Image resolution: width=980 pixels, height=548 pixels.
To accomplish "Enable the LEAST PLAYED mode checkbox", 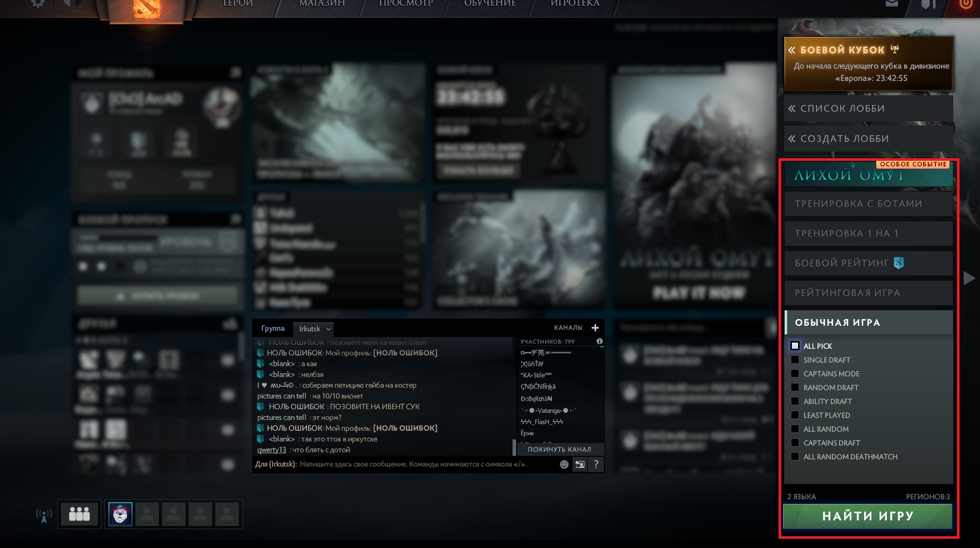I will click(795, 415).
